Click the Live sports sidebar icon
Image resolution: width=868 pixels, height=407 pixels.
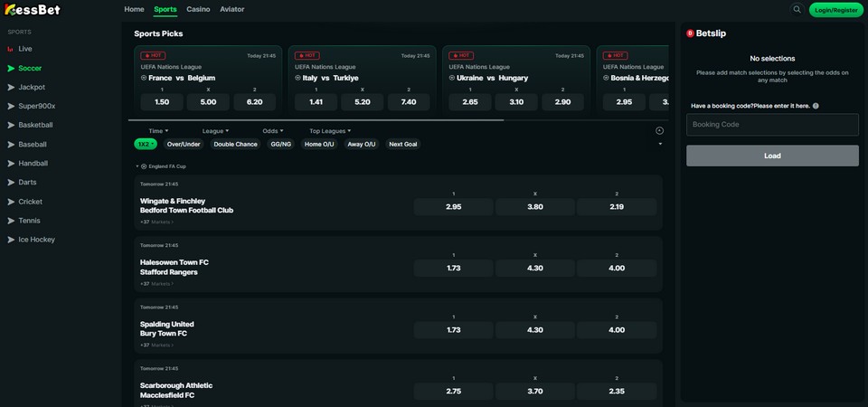[x=11, y=49]
